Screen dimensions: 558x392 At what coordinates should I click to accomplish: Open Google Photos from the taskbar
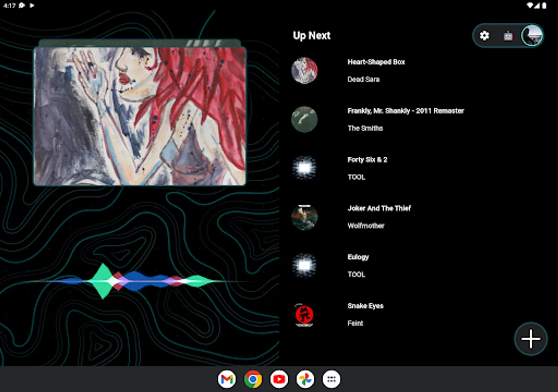click(x=305, y=379)
